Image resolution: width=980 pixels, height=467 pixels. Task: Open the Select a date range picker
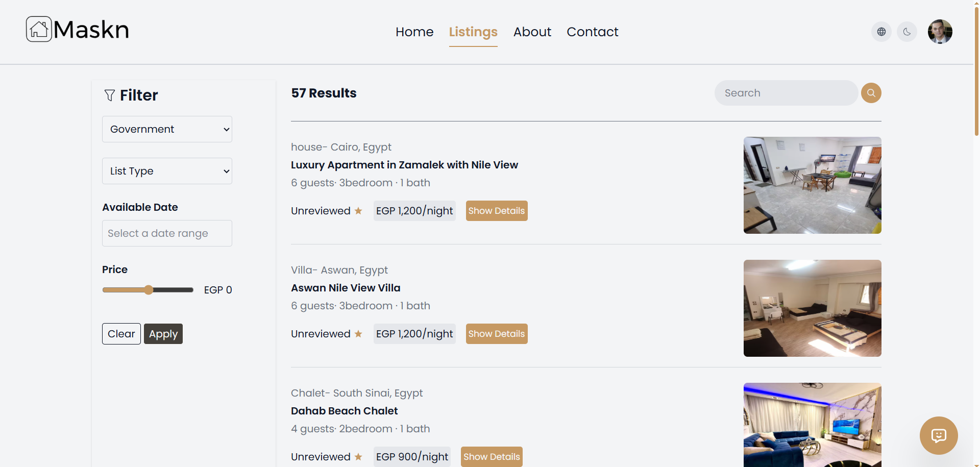(167, 233)
